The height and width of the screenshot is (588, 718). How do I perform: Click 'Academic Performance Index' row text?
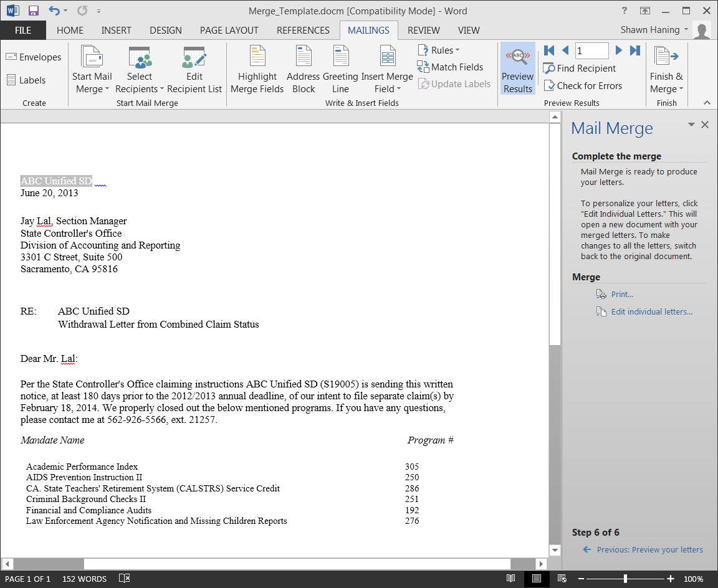(x=82, y=467)
